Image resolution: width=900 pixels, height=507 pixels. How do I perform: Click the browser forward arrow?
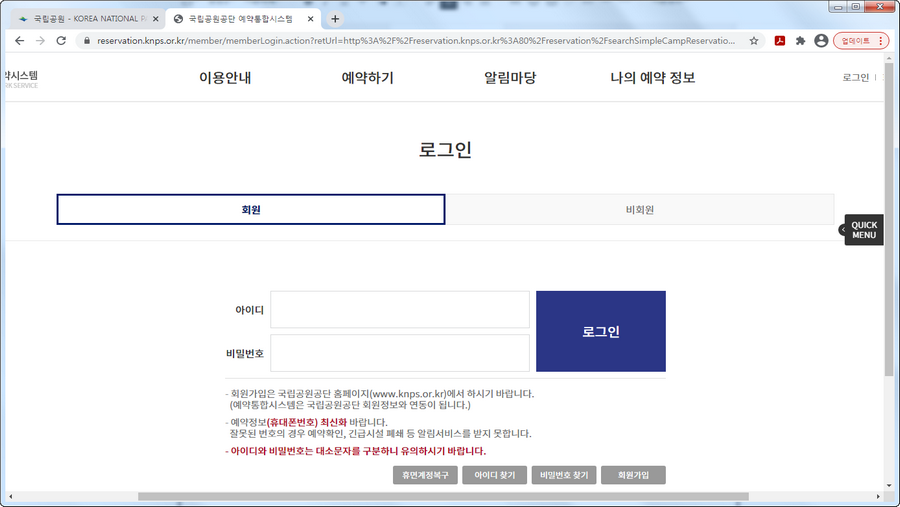[40, 41]
